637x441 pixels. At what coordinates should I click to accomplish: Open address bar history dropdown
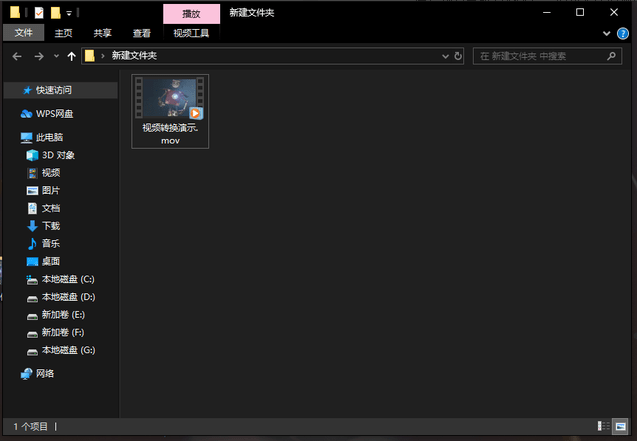(x=445, y=56)
